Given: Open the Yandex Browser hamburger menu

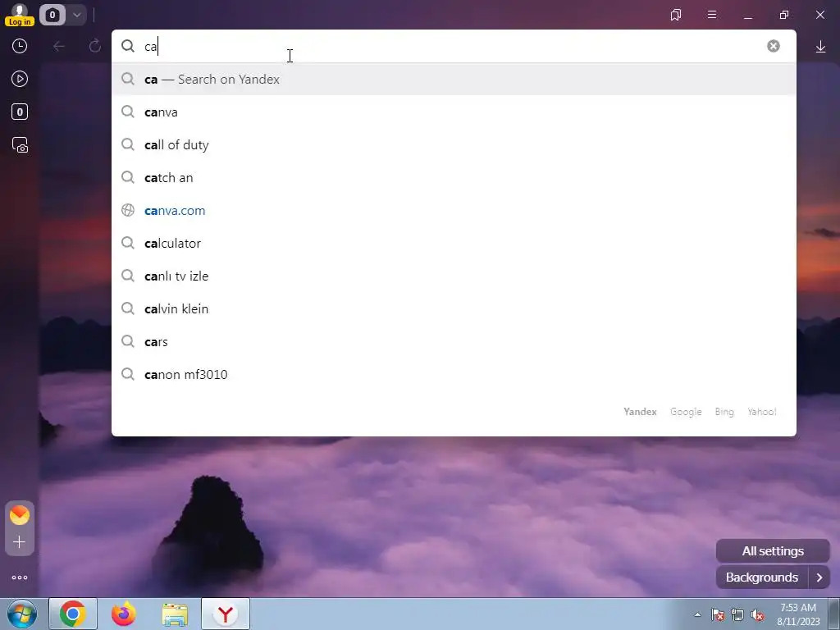Looking at the screenshot, I should tap(712, 15).
